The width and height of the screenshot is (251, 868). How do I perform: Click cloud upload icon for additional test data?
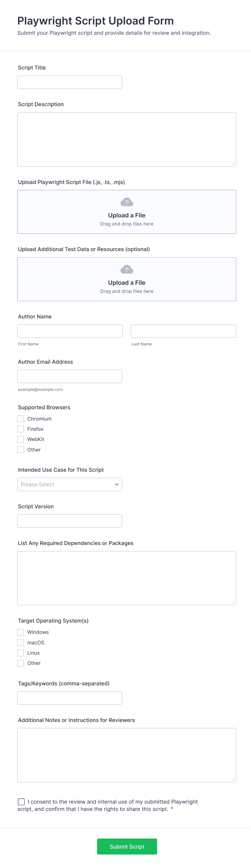[x=127, y=270]
